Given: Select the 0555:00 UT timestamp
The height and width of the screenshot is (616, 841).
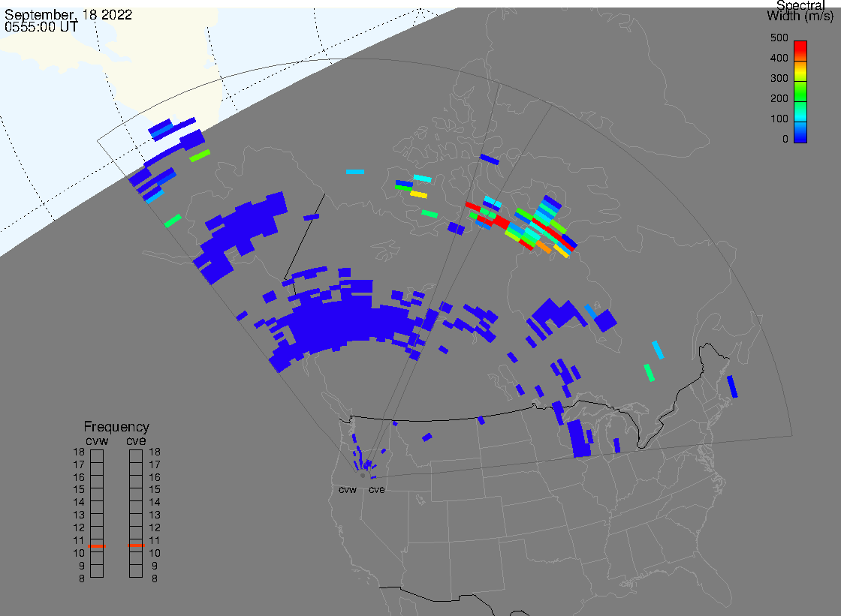Looking at the screenshot, I should coord(41,27).
